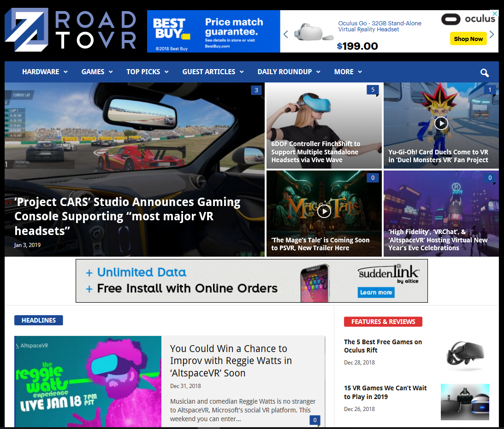504x429 pixels.
Task: Open the Oculus Go 32GB headset ad link
Action: click(379, 26)
